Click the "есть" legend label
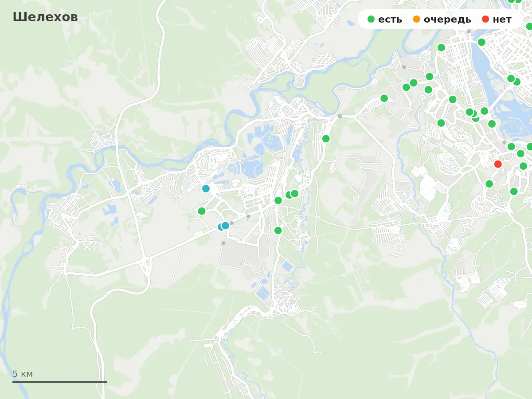The image size is (532, 399). 390,20
